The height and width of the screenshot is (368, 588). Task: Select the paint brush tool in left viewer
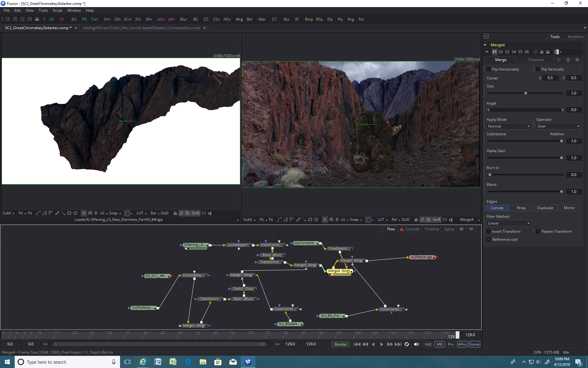[x=57, y=213]
